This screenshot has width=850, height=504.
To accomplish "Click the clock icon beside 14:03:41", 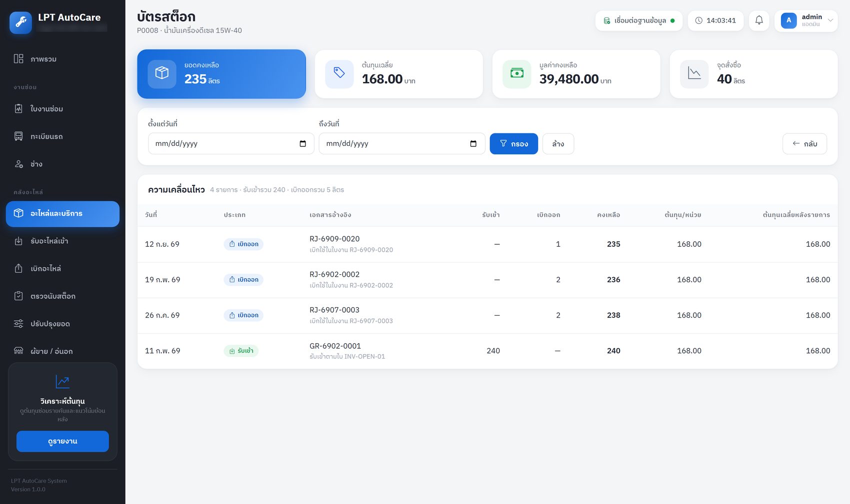I will (698, 20).
